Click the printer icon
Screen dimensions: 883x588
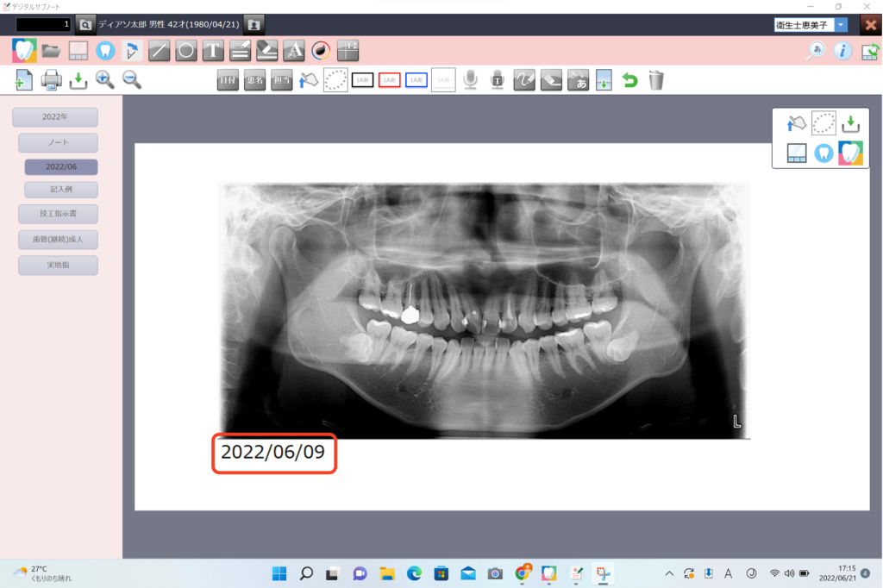(52, 80)
